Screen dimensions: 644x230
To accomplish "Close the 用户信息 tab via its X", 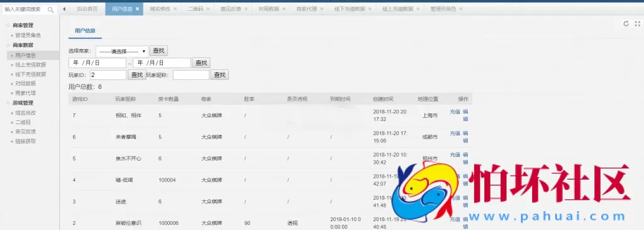I will click(x=137, y=9).
